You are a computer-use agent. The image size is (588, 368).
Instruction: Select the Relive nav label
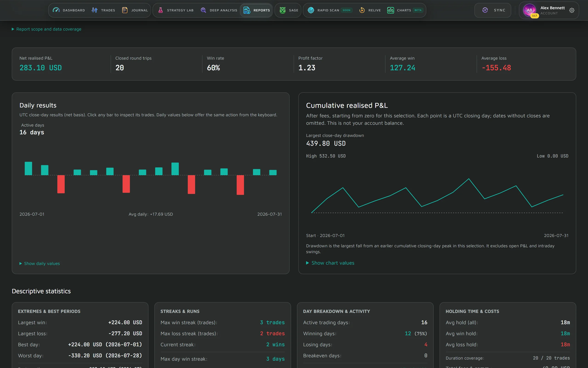(x=374, y=10)
